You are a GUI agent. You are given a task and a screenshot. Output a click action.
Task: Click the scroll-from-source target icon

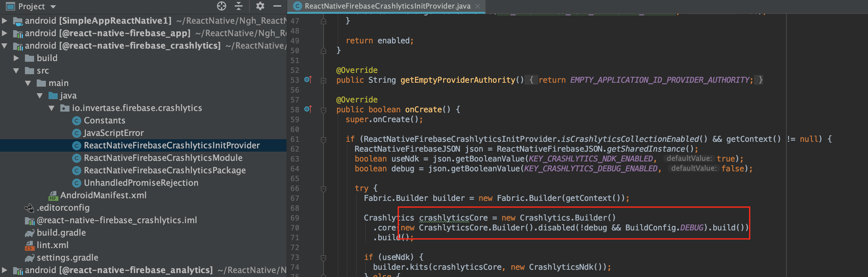(x=221, y=6)
